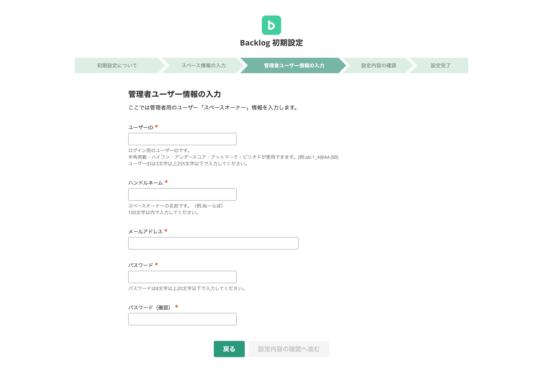
Task: Select the 初期設定について step
Action: tap(117, 65)
